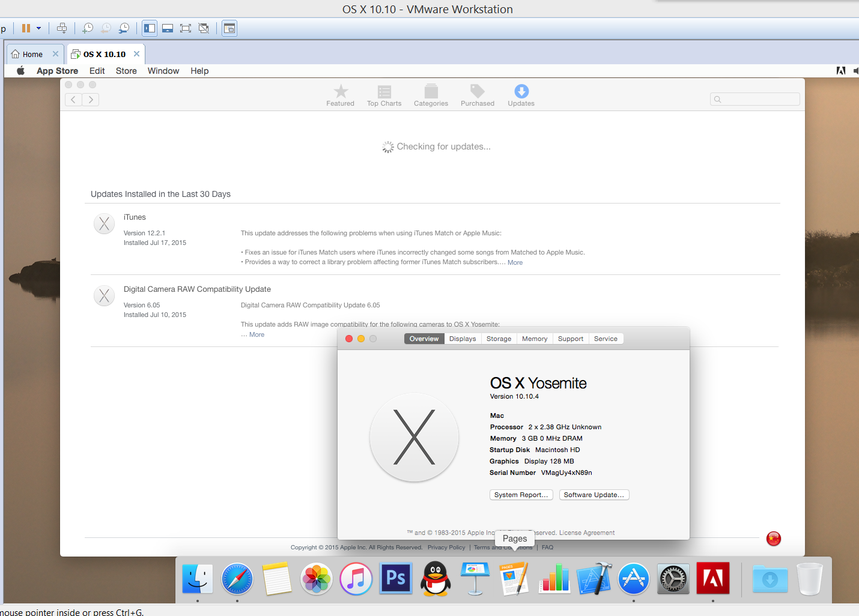The image size is (859, 616).
Task: Toggle the console view toolbar button
Action: tap(229, 28)
